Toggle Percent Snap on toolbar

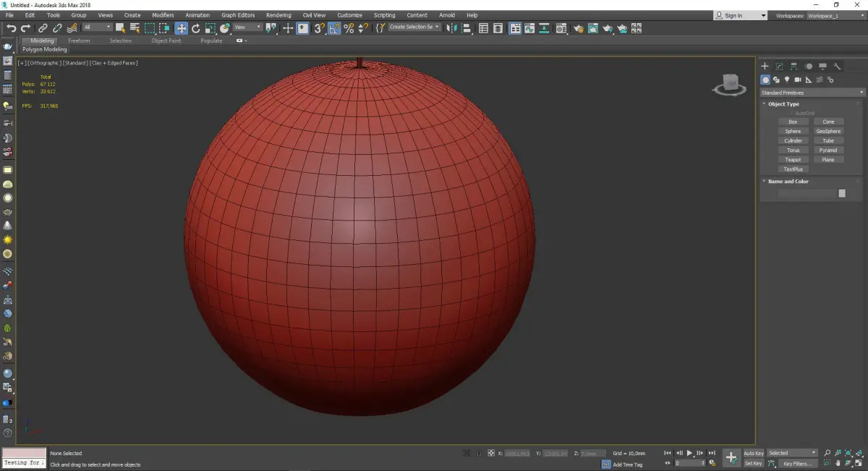349,28
